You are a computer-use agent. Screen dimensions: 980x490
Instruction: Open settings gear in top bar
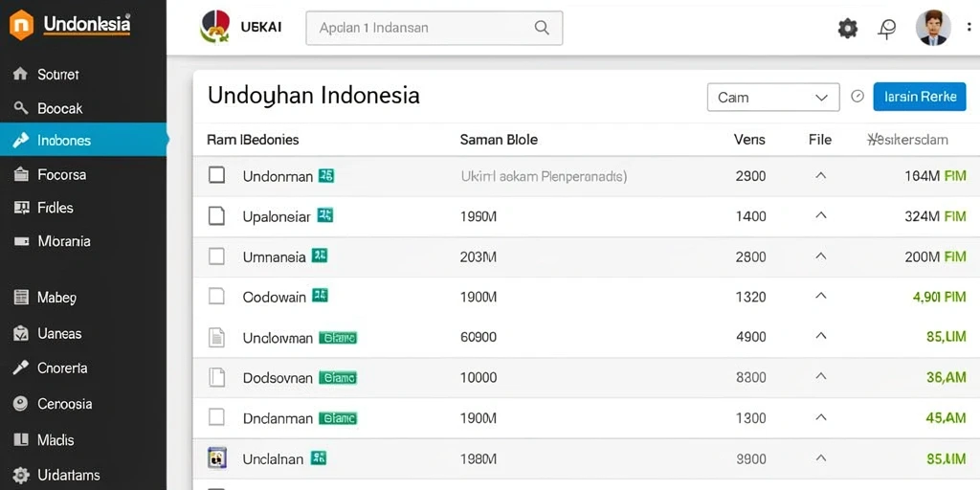pyautogui.click(x=848, y=28)
